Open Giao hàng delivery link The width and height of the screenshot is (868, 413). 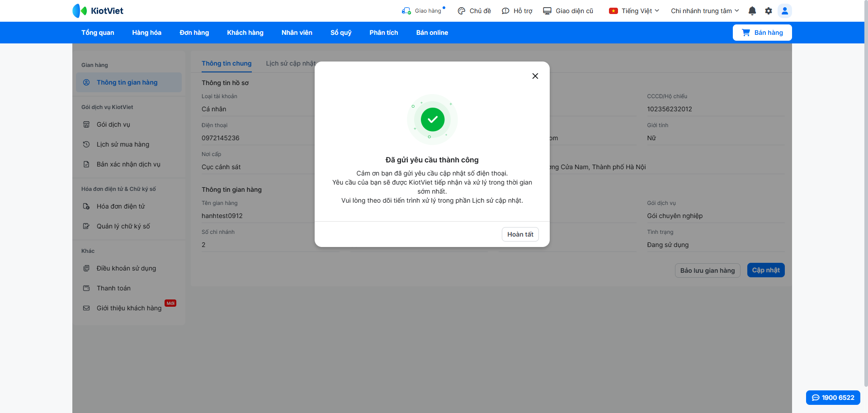(424, 11)
